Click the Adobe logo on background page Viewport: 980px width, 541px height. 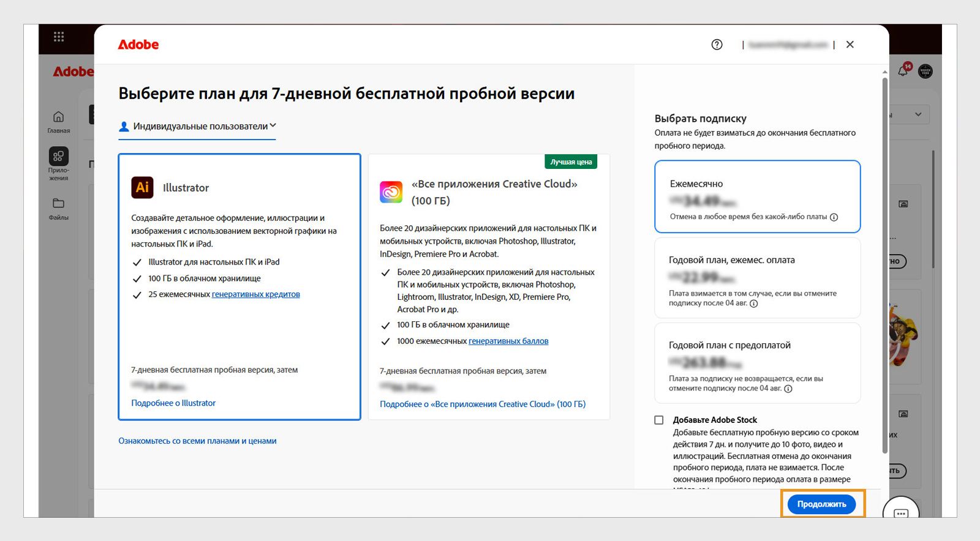(73, 72)
